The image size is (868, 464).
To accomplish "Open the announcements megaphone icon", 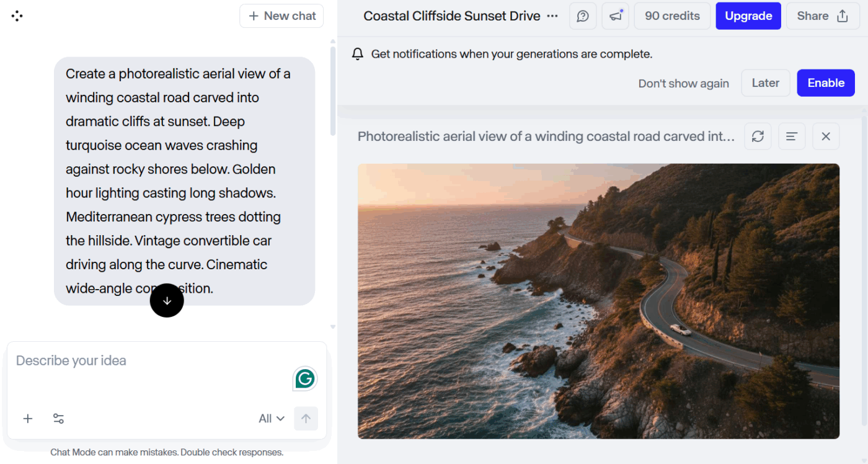I will pyautogui.click(x=615, y=16).
